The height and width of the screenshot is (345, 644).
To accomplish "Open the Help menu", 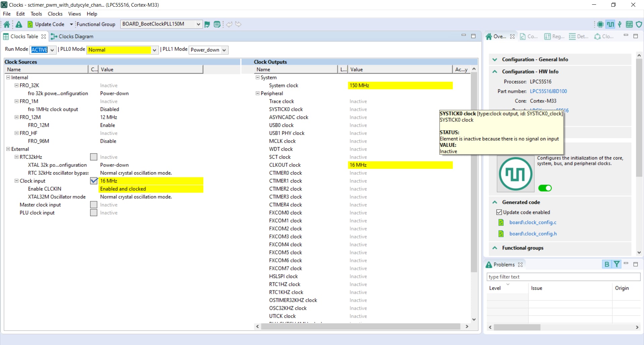I will click(x=92, y=14).
